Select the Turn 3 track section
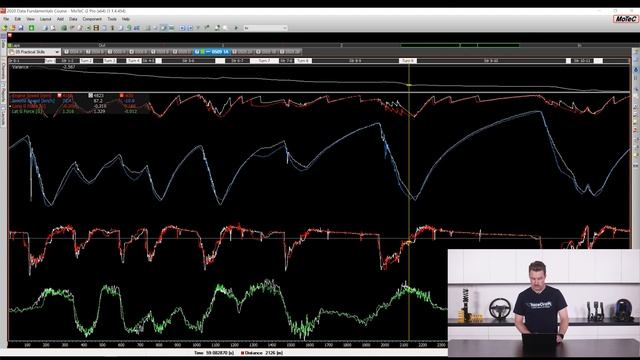Screen dimensions: 640x360 point(109,61)
